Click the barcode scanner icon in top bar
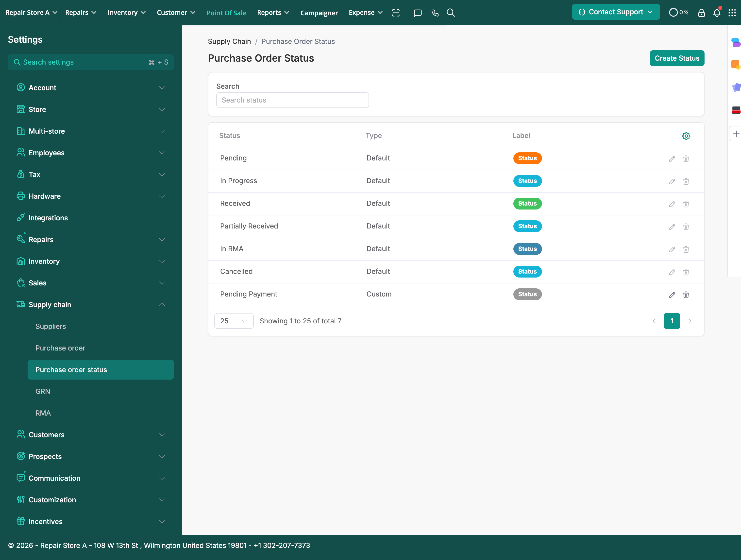 coord(396,13)
